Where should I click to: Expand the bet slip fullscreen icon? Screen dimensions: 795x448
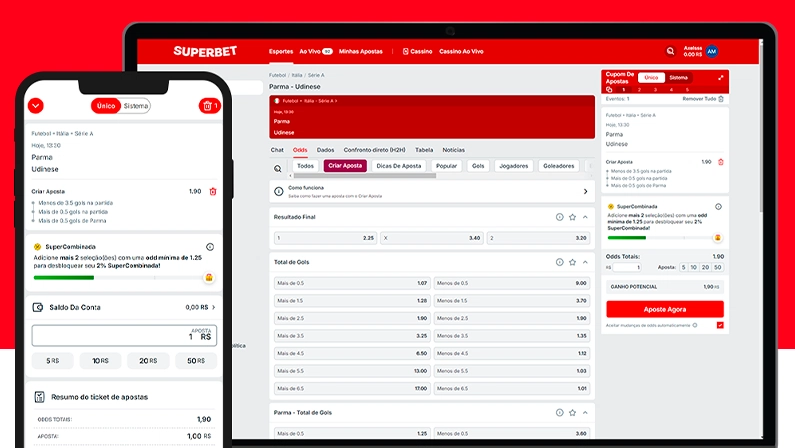tap(720, 78)
